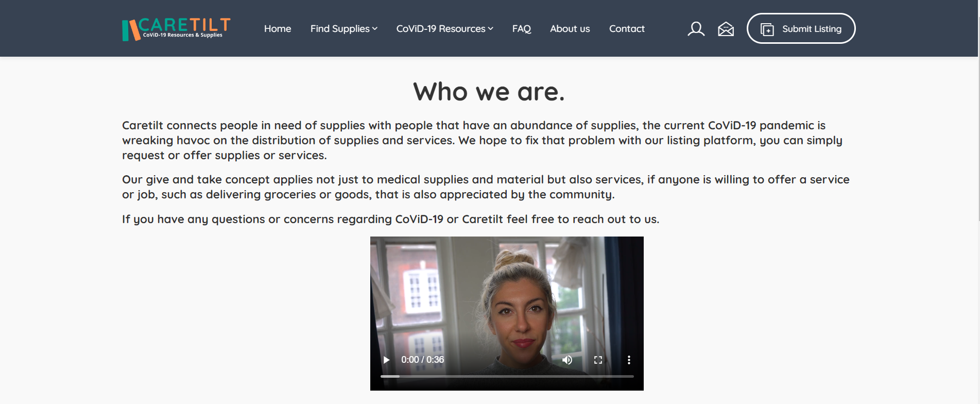Expand the CoViD-19 Resources dropdown chevron

[x=491, y=29]
